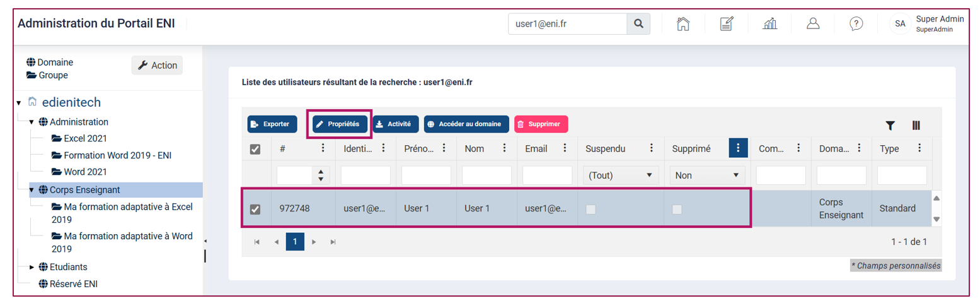Open the Supprimé column menu
Viewport: 980px width, 308px height.
tap(737, 148)
